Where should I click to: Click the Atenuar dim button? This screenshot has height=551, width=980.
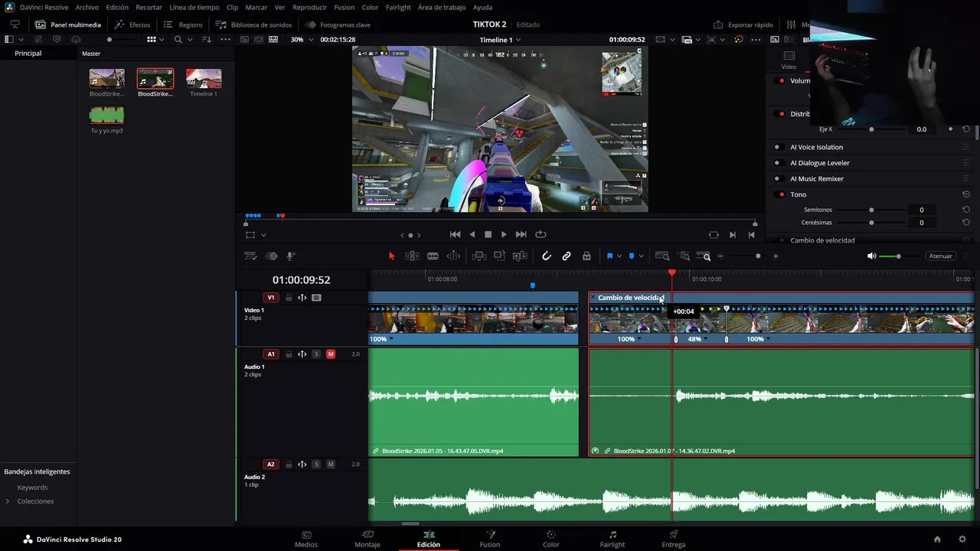point(940,256)
